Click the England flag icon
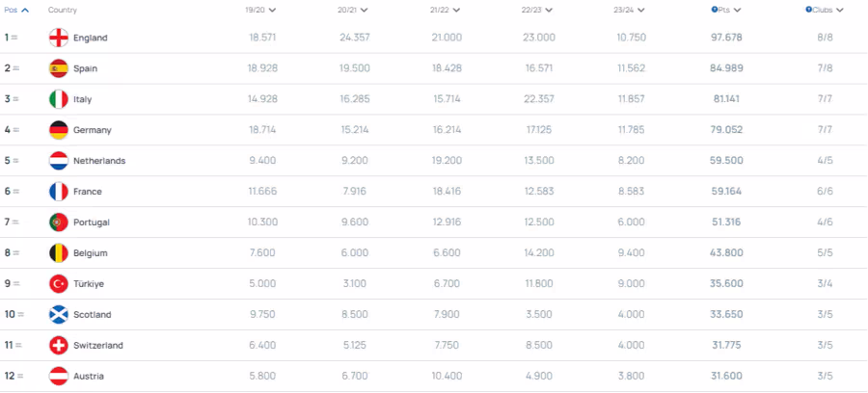The image size is (868, 393). [58, 38]
